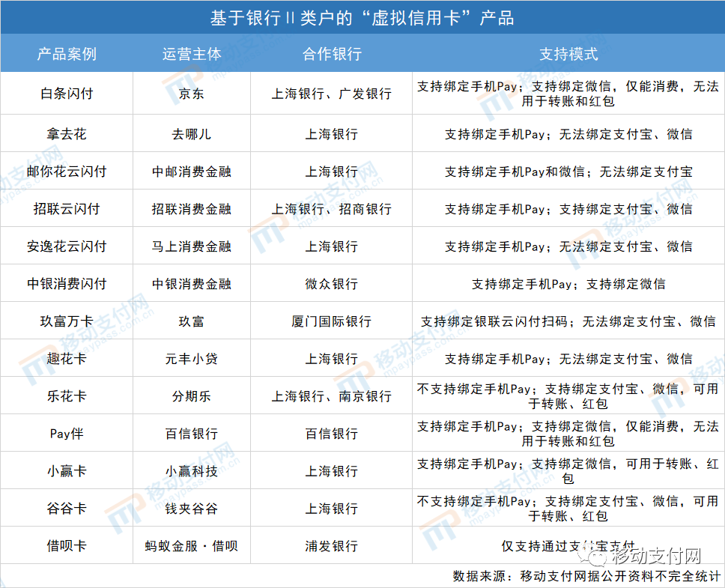Select the 合作银行 column header
The height and width of the screenshot is (588, 725).
[x=332, y=54]
